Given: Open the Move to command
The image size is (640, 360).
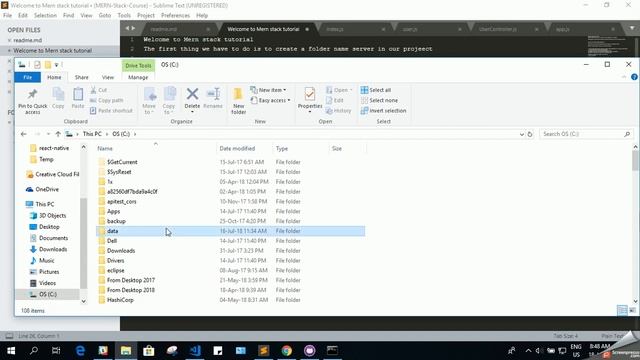Looking at the screenshot, I should click(149, 100).
